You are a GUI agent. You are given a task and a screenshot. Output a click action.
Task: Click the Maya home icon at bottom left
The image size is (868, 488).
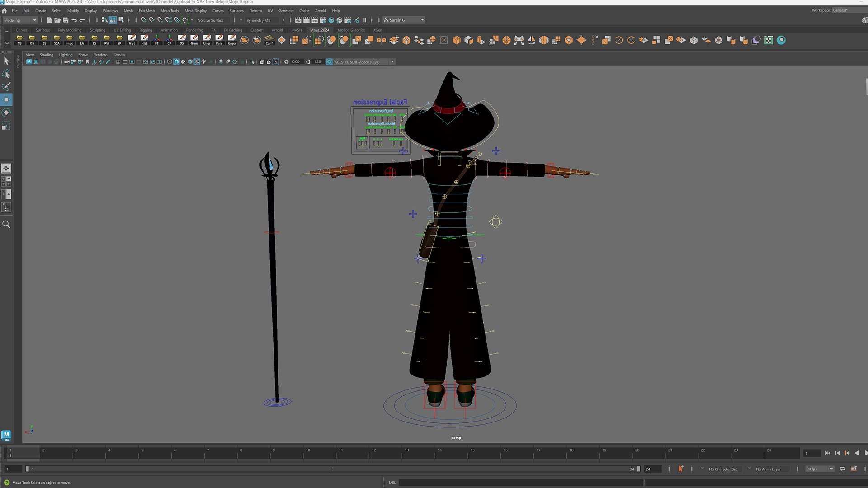6,435
